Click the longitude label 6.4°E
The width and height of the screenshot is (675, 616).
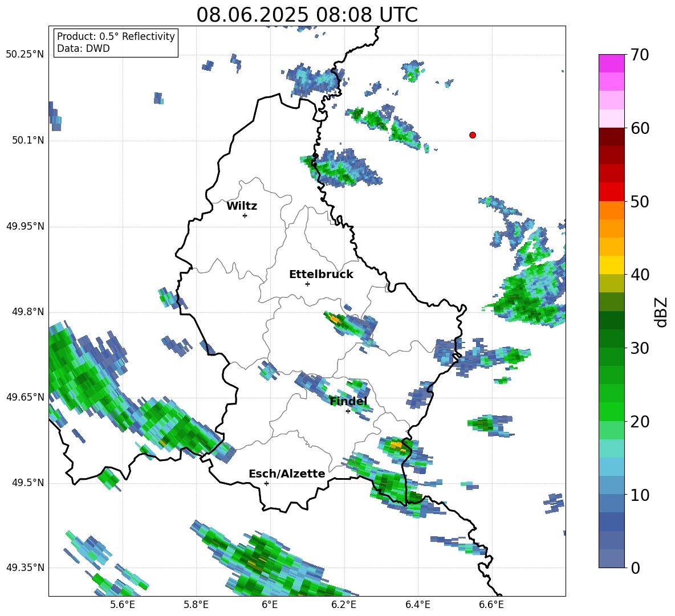417,605
